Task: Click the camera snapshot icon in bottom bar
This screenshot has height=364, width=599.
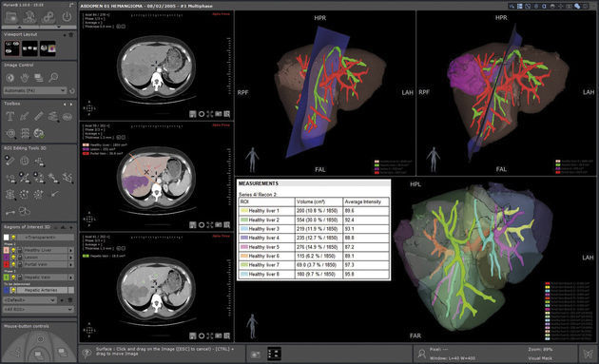Action: coord(255,354)
